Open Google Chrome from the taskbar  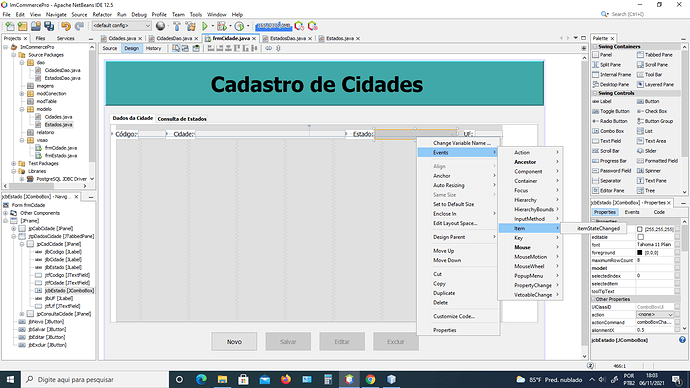point(370,379)
